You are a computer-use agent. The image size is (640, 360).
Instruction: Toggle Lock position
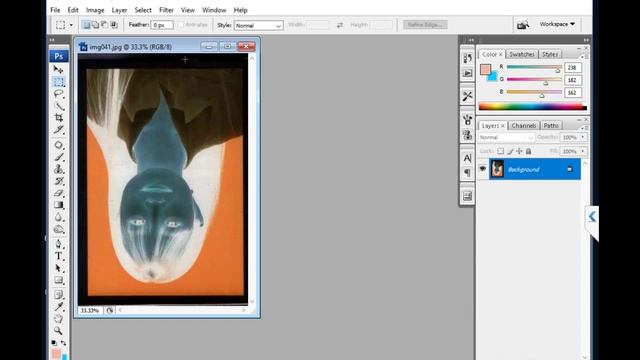point(519,151)
